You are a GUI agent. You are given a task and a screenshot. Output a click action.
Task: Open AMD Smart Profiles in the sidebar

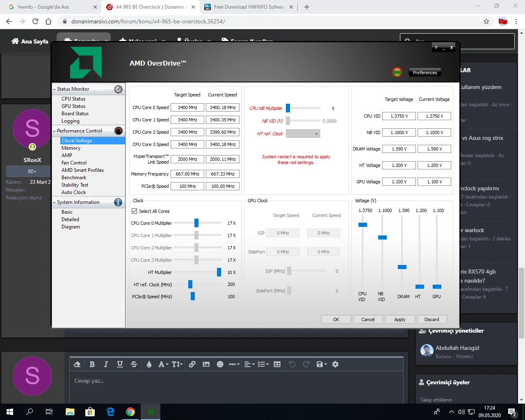82,170
